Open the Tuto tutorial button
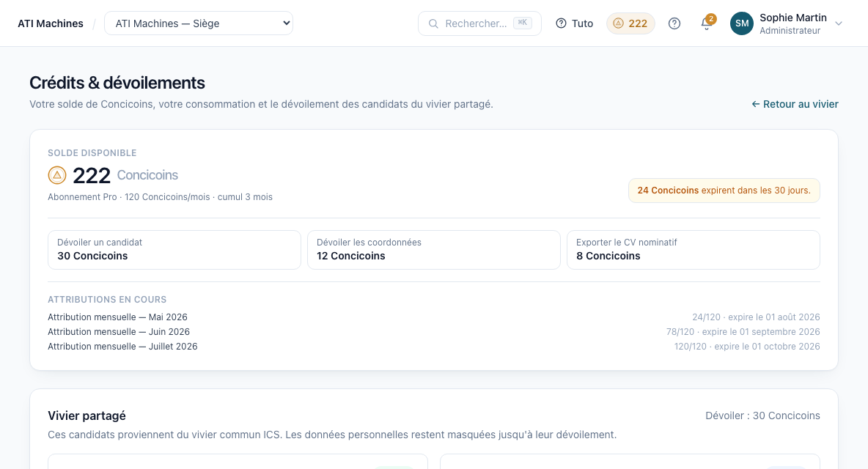Screen dimensions: 868x469 tap(575, 23)
